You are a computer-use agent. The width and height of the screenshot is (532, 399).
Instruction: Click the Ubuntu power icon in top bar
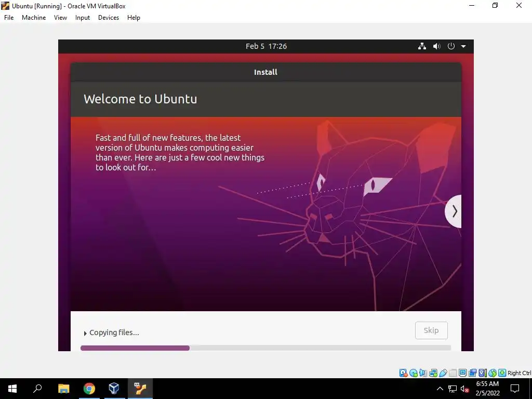point(451,46)
